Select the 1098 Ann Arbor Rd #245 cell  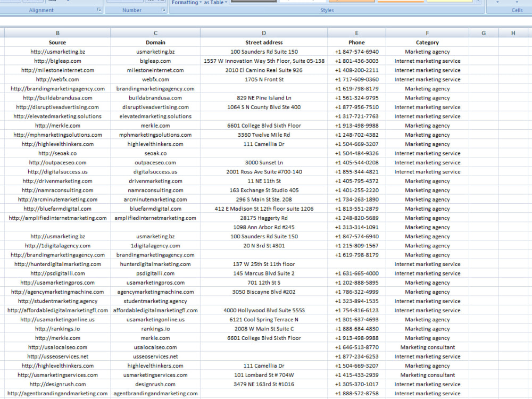264,227
